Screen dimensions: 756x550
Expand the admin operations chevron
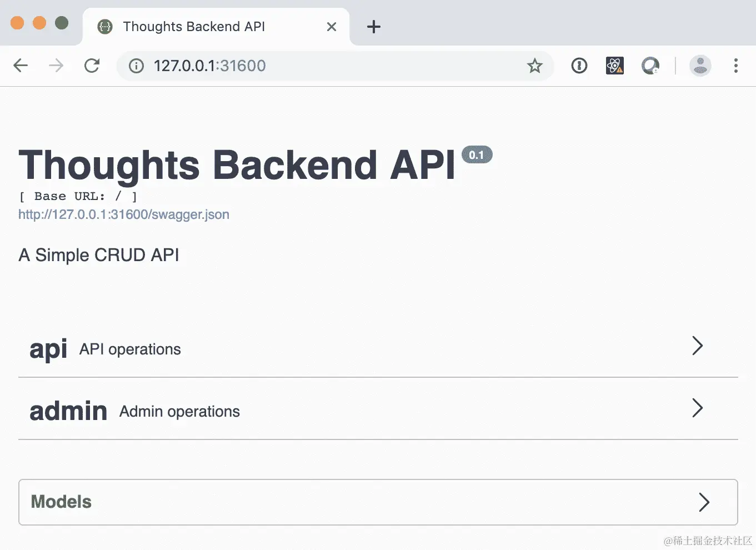(698, 408)
